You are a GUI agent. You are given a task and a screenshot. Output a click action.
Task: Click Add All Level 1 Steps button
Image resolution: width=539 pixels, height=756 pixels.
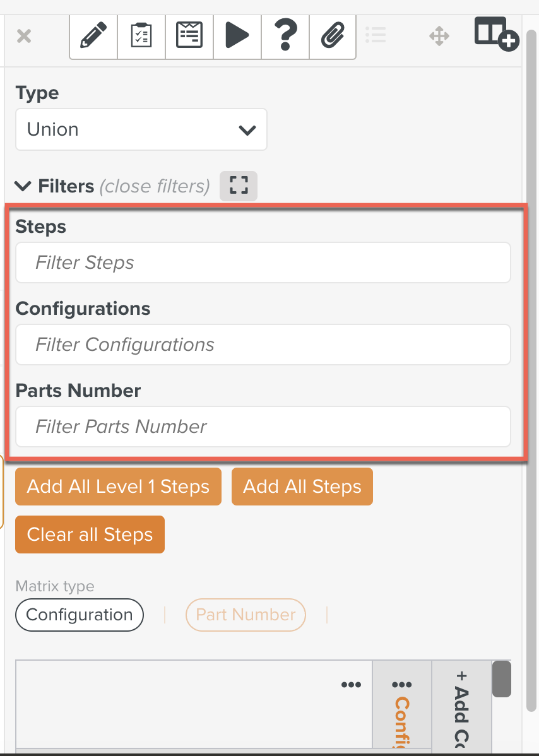point(118,487)
